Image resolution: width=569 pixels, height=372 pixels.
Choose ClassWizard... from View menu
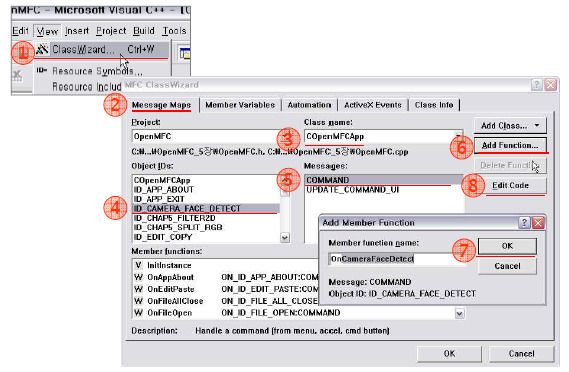click(x=102, y=49)
